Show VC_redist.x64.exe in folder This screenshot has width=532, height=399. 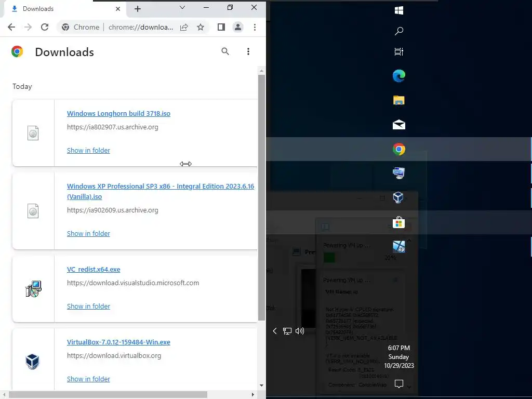pos(88,306)
